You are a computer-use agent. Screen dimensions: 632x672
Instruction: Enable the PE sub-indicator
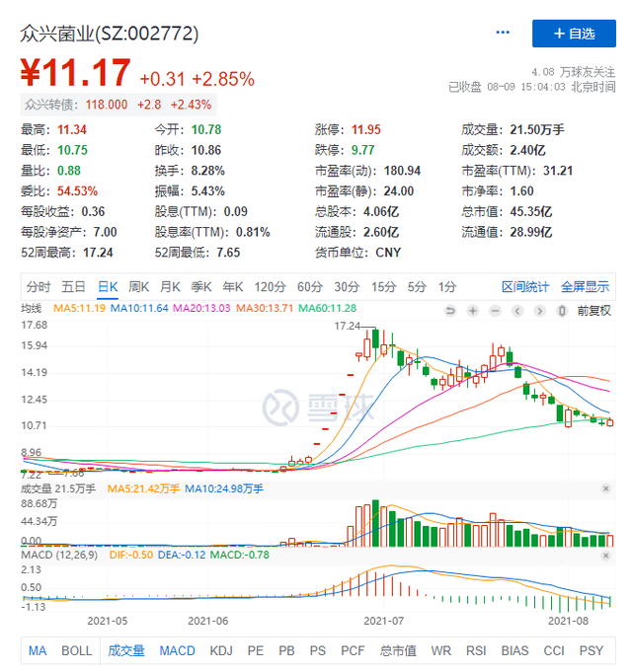pos(256,650)
